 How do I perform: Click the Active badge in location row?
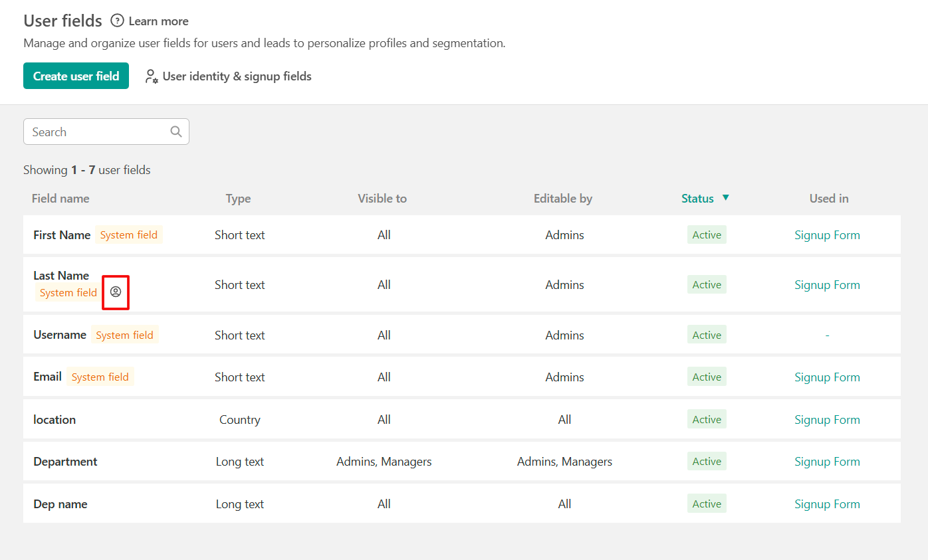pos(707,420)
